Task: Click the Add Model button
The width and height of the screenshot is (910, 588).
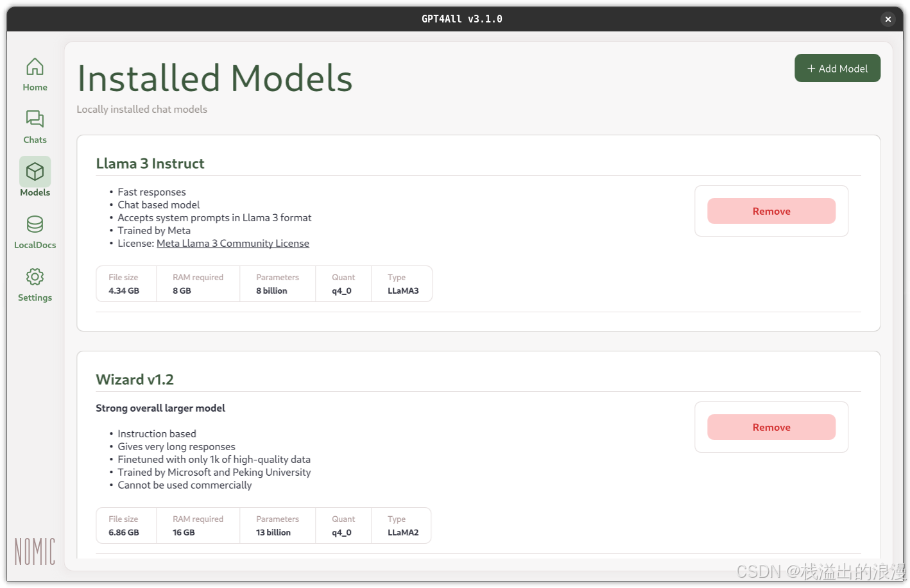Action: (837, 68)
